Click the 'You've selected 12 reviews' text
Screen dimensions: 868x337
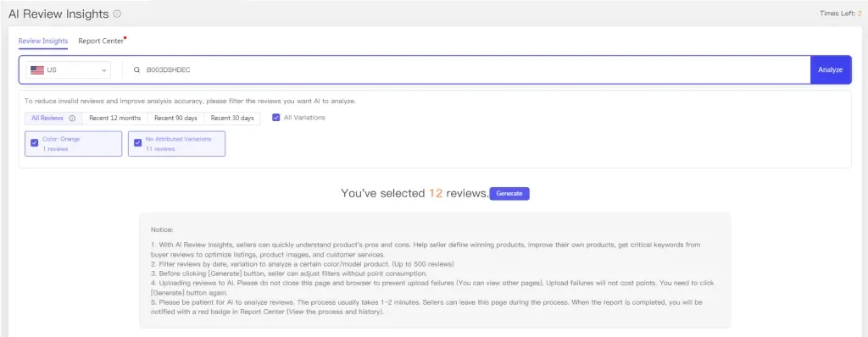click(415, 194)
